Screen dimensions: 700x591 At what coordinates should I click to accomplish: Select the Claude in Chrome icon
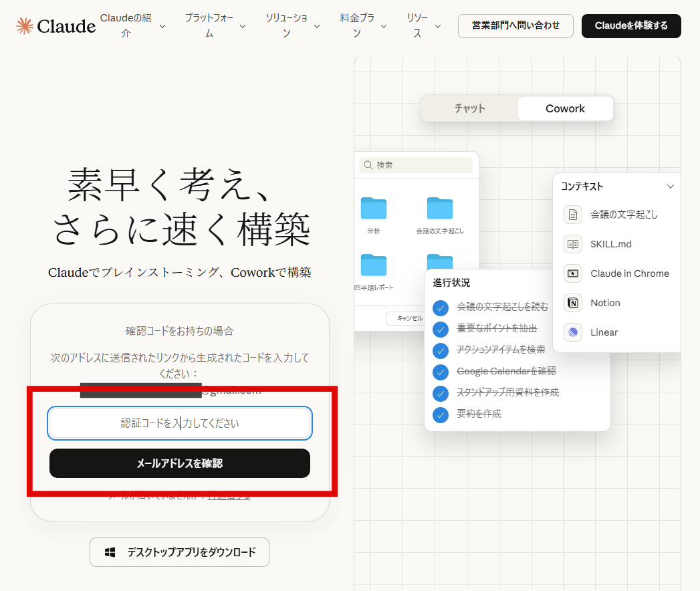(x=572, y=273)
